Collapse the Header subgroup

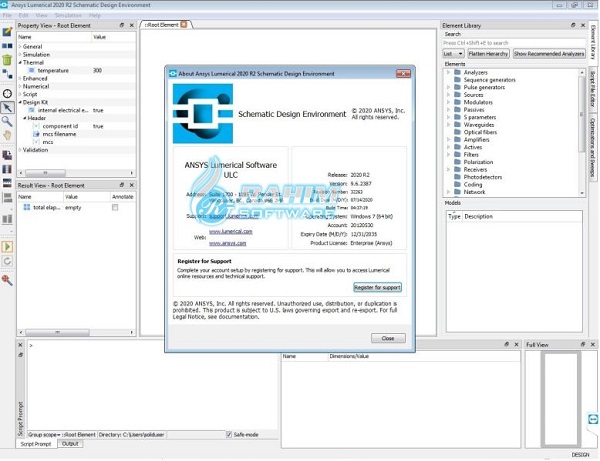coord(25,118)
